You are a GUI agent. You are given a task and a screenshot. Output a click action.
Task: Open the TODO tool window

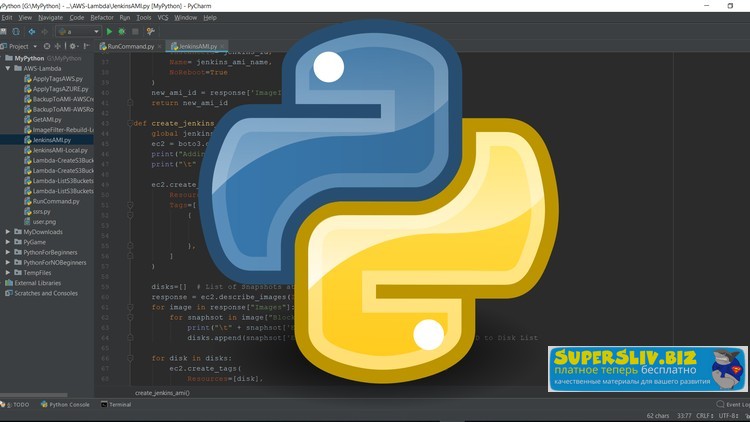15,405
